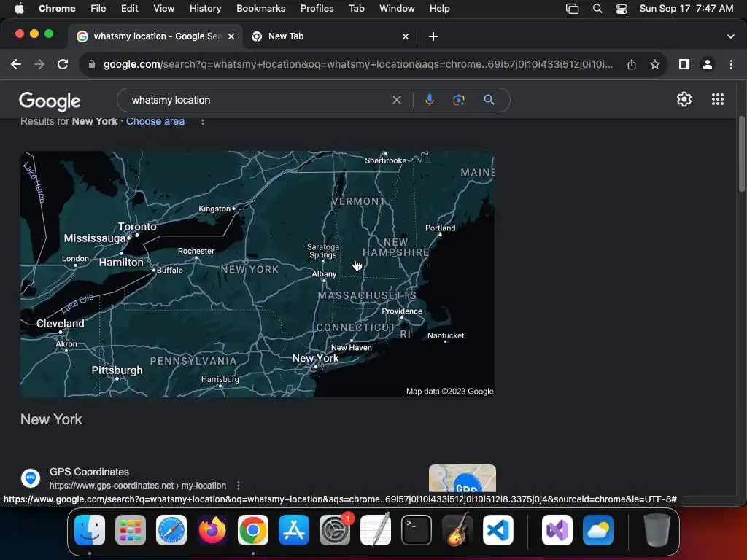747x560 pixels.
Task: Click the screen mirroring menu bar icon
Action: tap(572, 9)
